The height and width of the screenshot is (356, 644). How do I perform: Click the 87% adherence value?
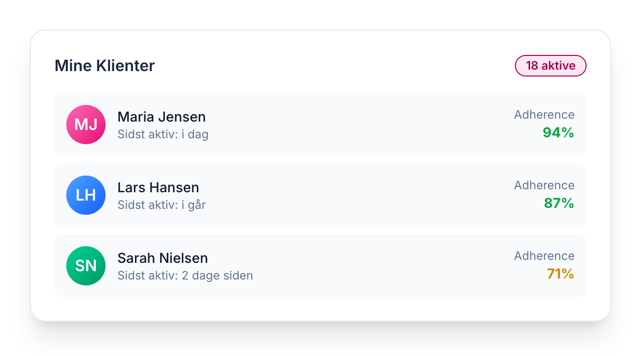coord(559,203)
